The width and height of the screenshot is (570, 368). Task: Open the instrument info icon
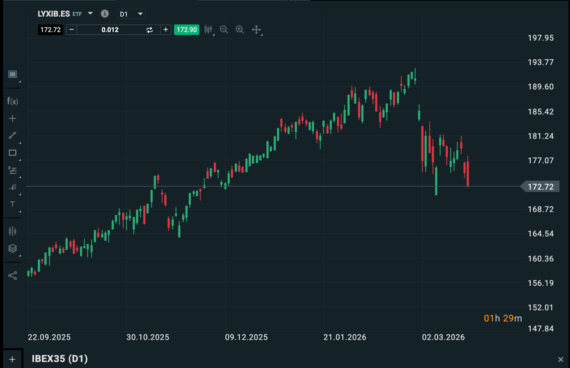(x=105, y=14)
